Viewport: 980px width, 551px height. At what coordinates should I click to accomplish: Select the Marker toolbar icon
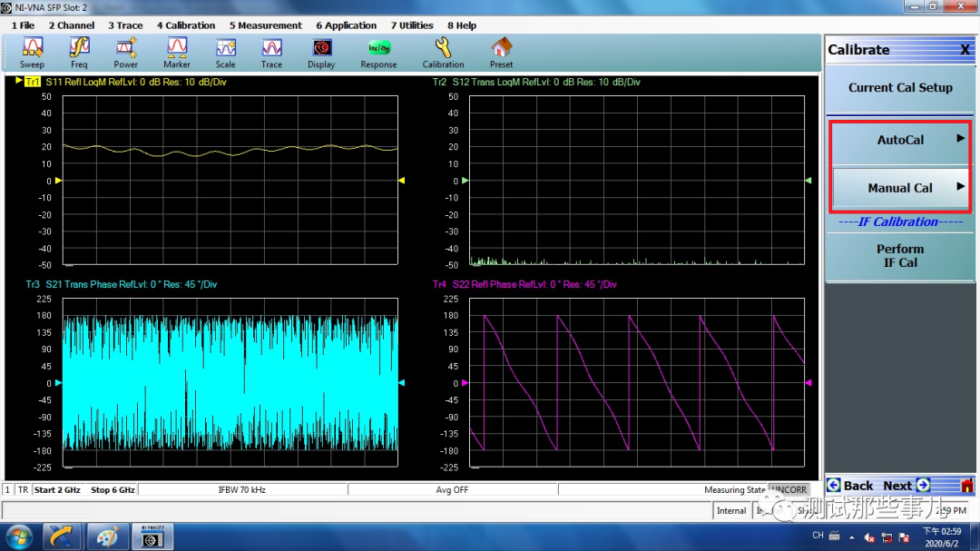tap(177, 53)
